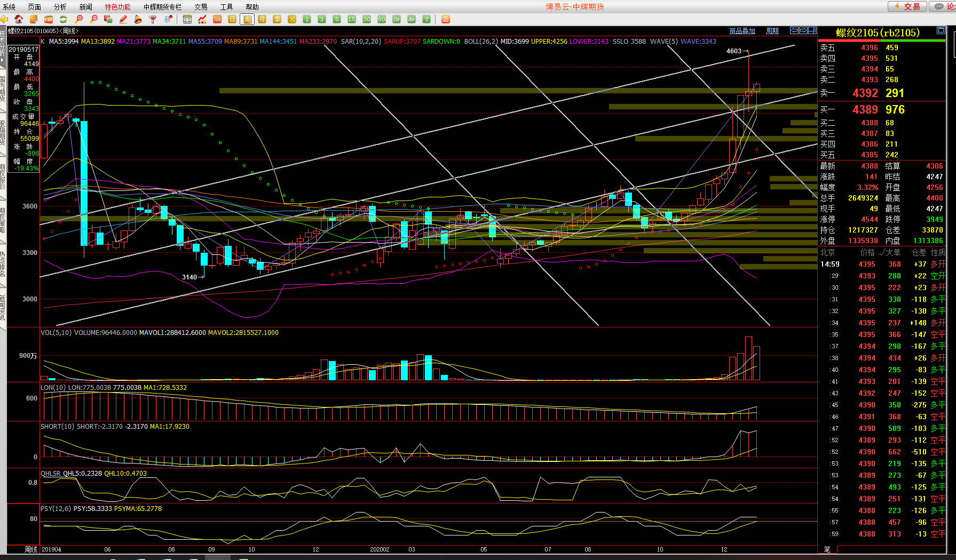Click the LON(10) indicator label
The image size is (956, 560).
click(x=53, y=388)
